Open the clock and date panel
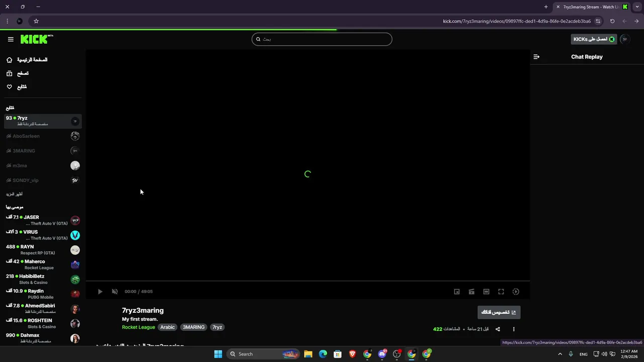Screen dimensions: 644x362 pyautogui.click(x=629, y=354)
